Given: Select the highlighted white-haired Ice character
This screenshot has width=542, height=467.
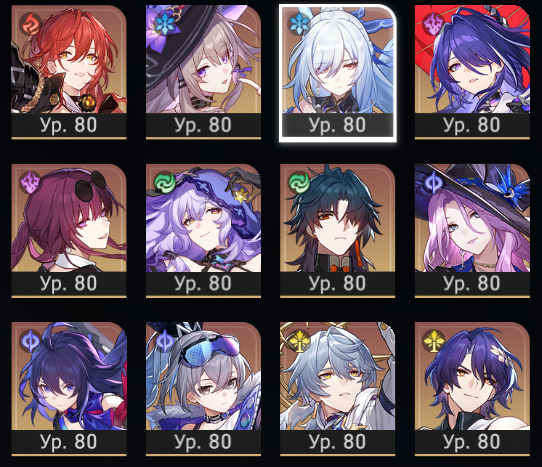Looking at the screenshot, I should (337, 73).
